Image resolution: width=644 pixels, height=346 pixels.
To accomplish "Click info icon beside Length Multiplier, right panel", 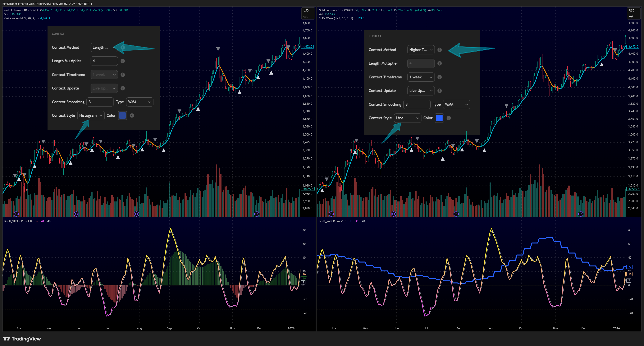I will (x=440, y=63).
